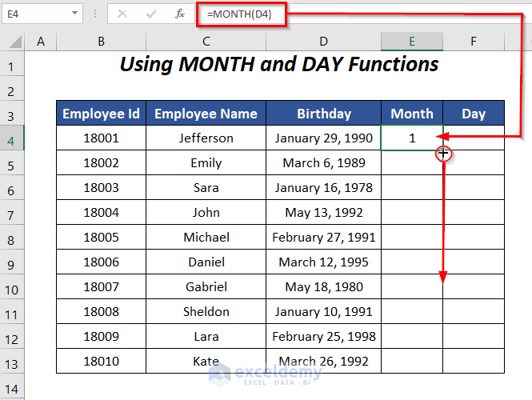
Task: Select column B header
Action: (101, 42)
